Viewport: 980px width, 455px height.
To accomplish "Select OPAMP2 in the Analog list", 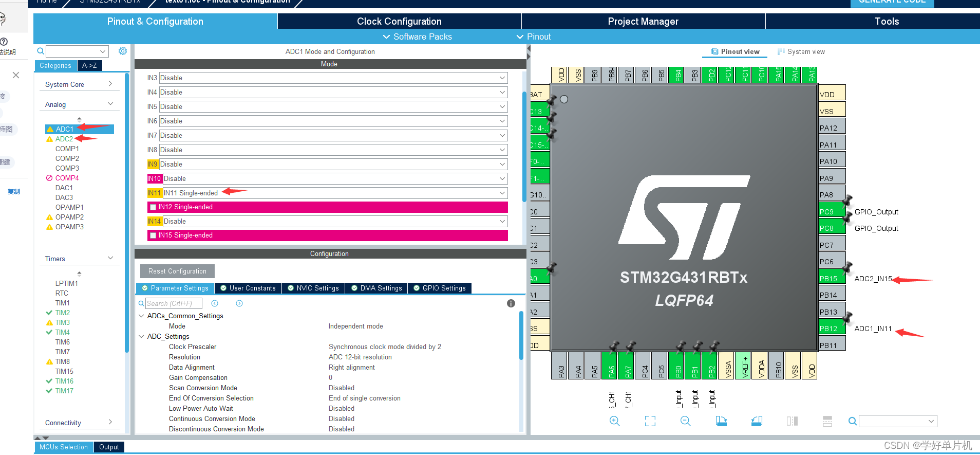I will pos(69,217).
